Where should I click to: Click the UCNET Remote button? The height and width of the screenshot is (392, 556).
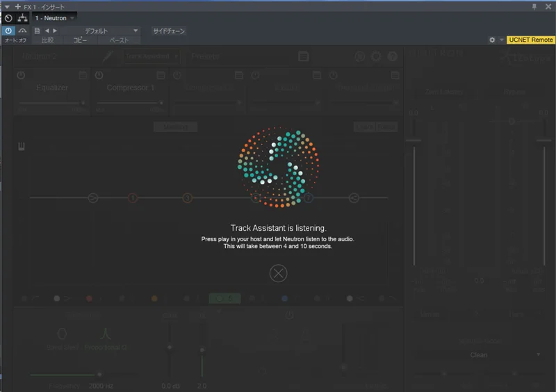click(x=530, y=40)
